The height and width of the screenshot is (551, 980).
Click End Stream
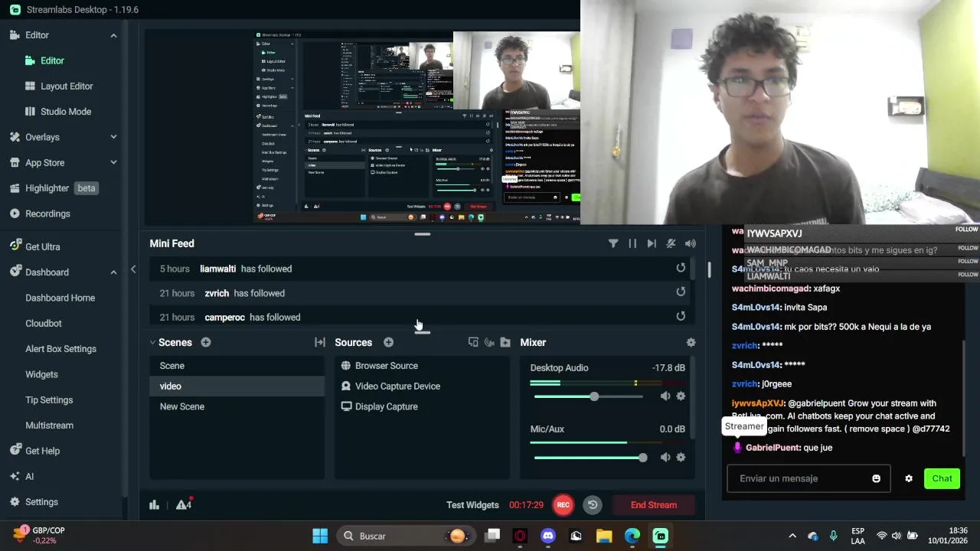coord(654,505)
